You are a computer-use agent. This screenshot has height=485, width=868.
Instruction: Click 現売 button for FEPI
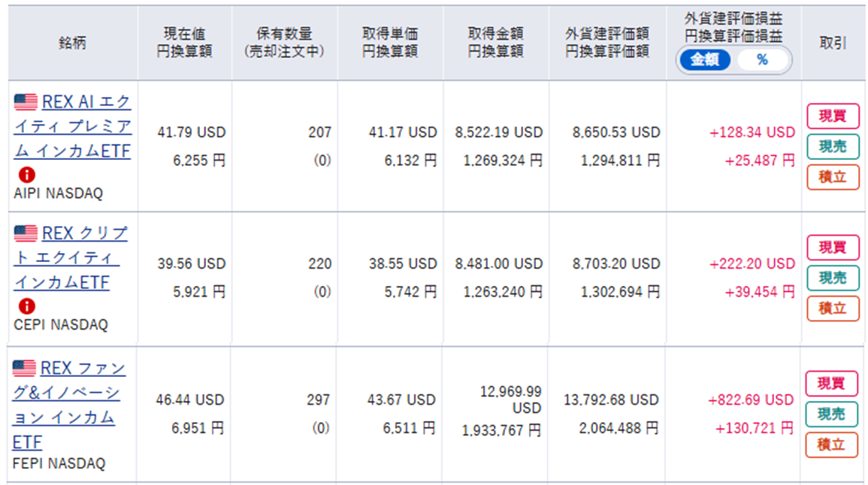click(831, 414)
